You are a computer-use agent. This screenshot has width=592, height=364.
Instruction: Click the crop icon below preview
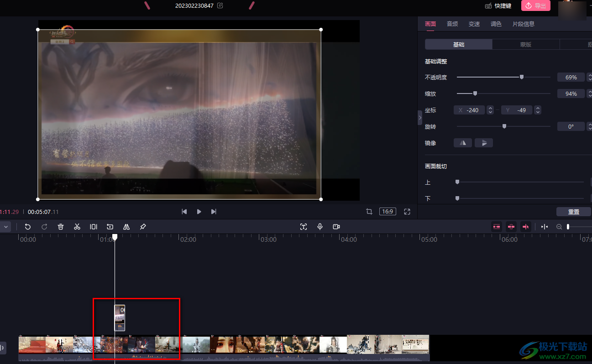point(369,212)
